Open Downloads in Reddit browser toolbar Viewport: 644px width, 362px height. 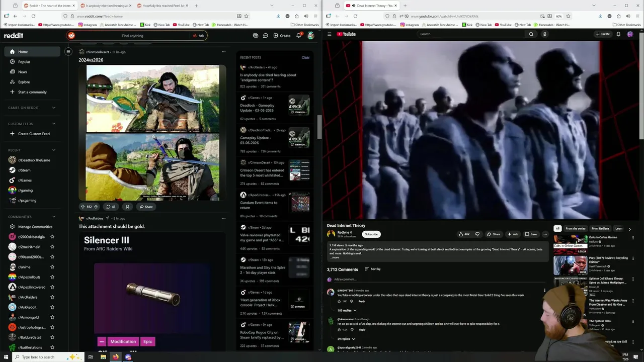click(x=278, y=16)
